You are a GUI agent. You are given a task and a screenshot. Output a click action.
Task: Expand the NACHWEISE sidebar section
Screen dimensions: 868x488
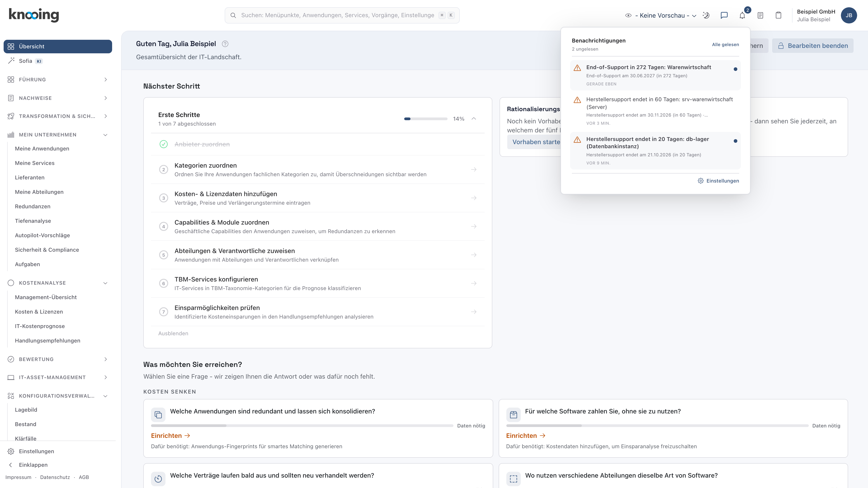(58, 98)
